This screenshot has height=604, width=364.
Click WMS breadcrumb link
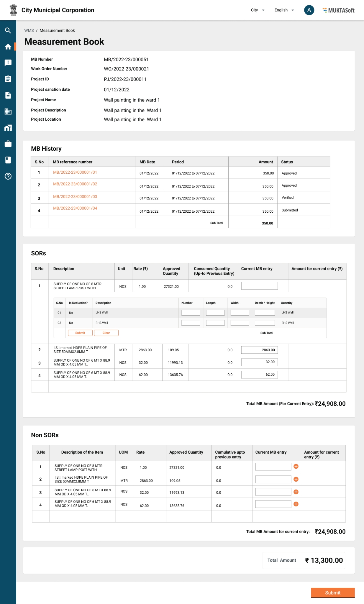tap(29, 30)
